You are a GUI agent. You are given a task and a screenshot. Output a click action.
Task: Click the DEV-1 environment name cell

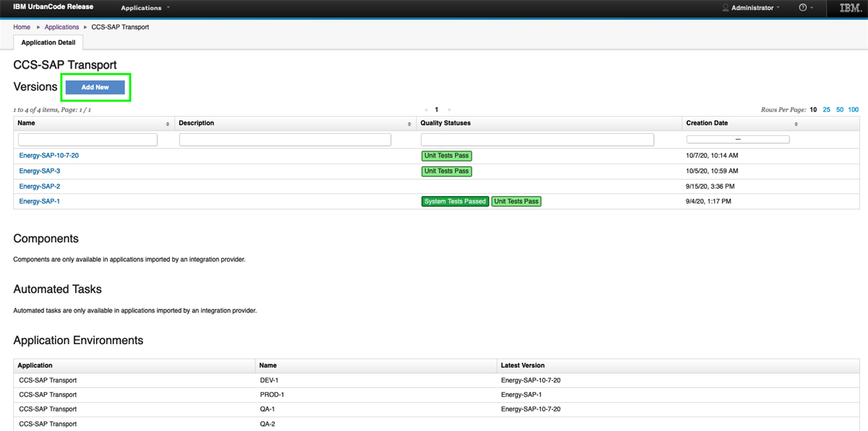[269, 380]
